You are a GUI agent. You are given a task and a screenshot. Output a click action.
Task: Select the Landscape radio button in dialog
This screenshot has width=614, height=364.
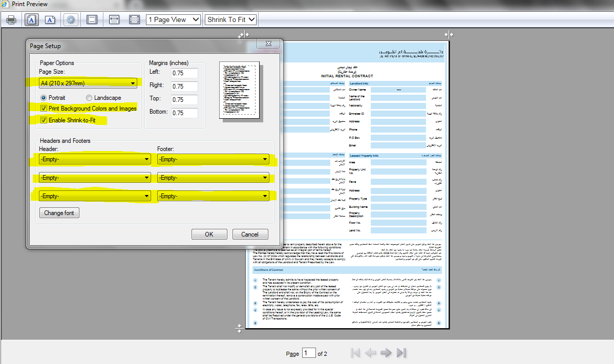(90, 98)
